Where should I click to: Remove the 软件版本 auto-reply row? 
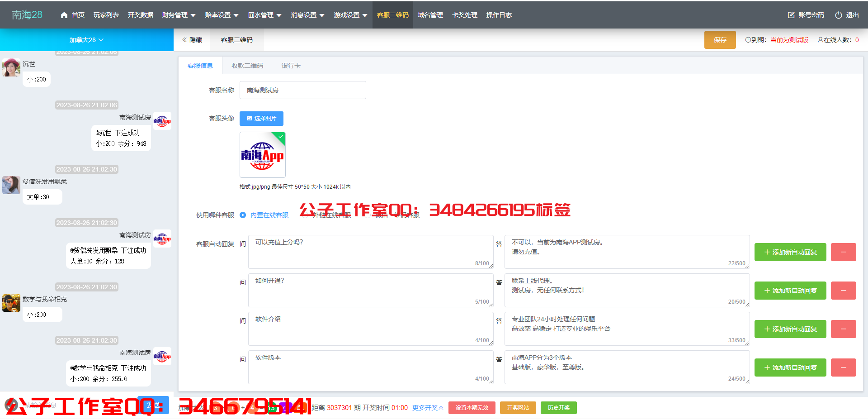[x=843, y=367]
